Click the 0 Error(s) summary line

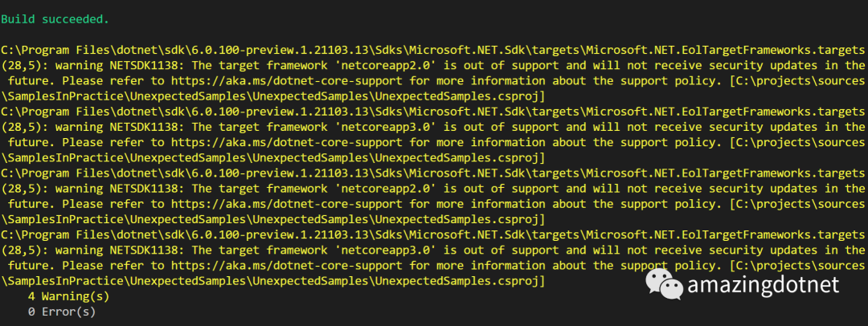(62, 312)
